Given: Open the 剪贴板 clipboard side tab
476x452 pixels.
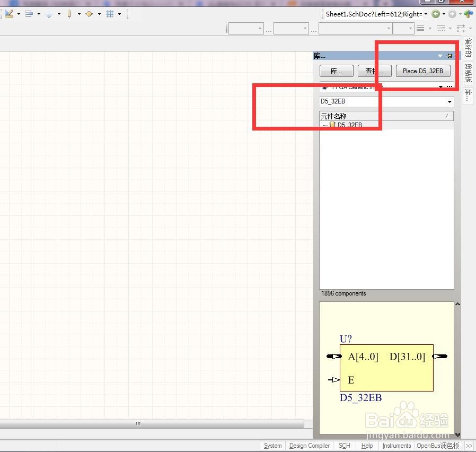Looking at the screenshot, I should pos(469,73).
